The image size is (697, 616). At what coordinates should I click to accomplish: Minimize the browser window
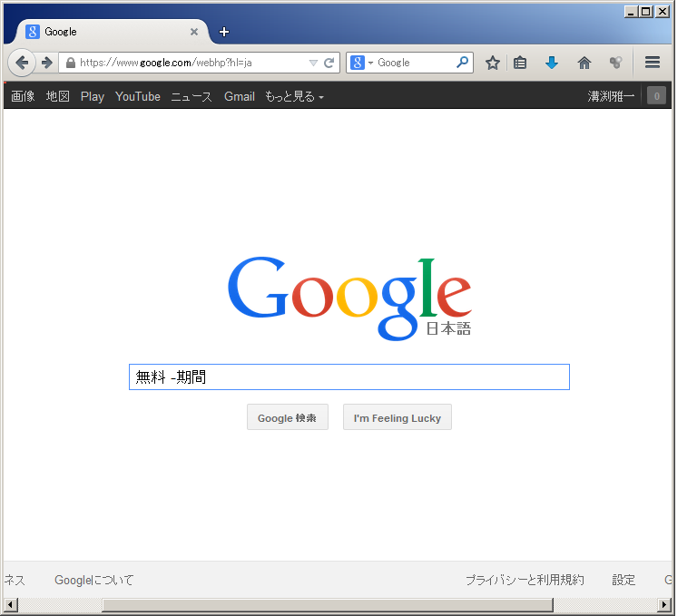tap(631, 12)
